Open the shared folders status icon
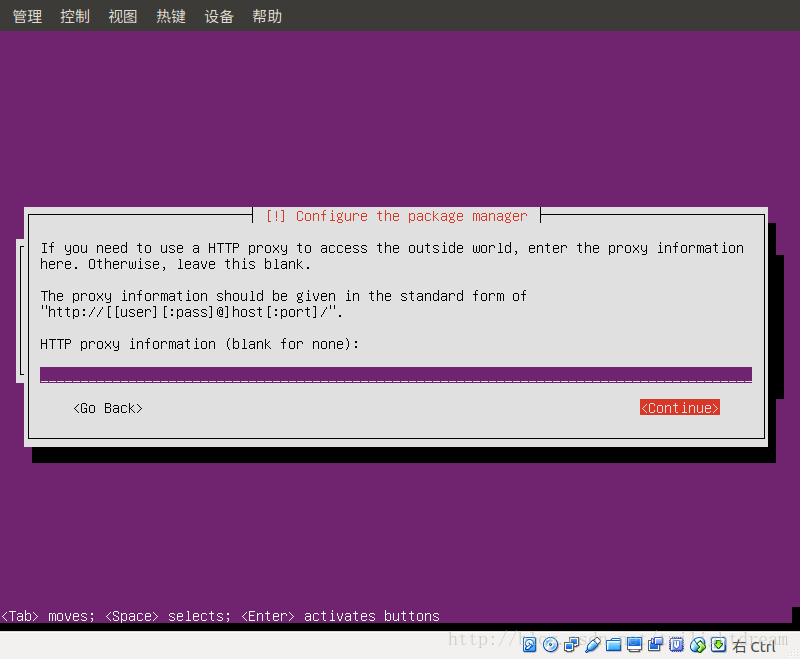Viewport: 800px width, 659px height. 614,645
